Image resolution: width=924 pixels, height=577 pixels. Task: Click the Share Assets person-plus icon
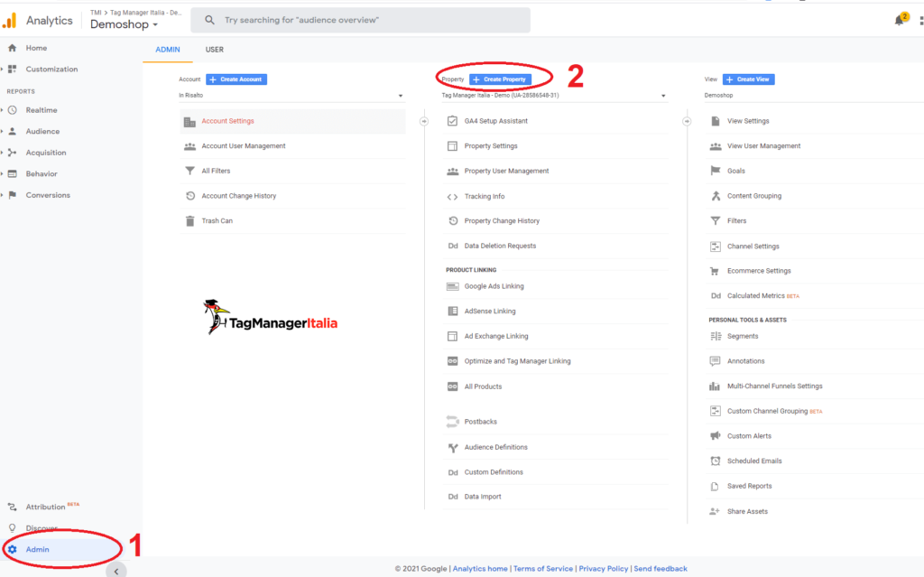715,511
